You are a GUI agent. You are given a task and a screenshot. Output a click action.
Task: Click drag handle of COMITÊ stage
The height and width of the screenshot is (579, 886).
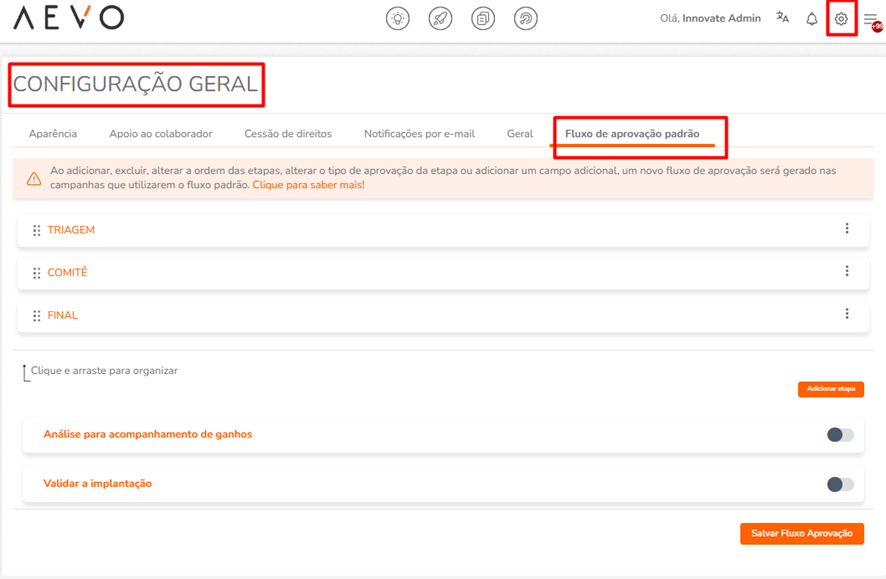37,273
